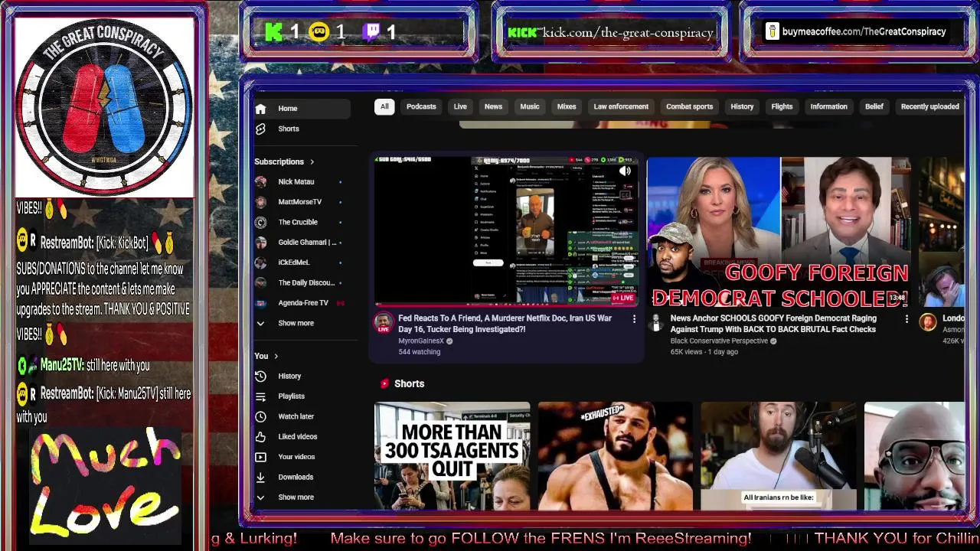980x551 pixels.
Task: Click the Black Conservative Perspective channel avatar
Action: tap(656, 322)
